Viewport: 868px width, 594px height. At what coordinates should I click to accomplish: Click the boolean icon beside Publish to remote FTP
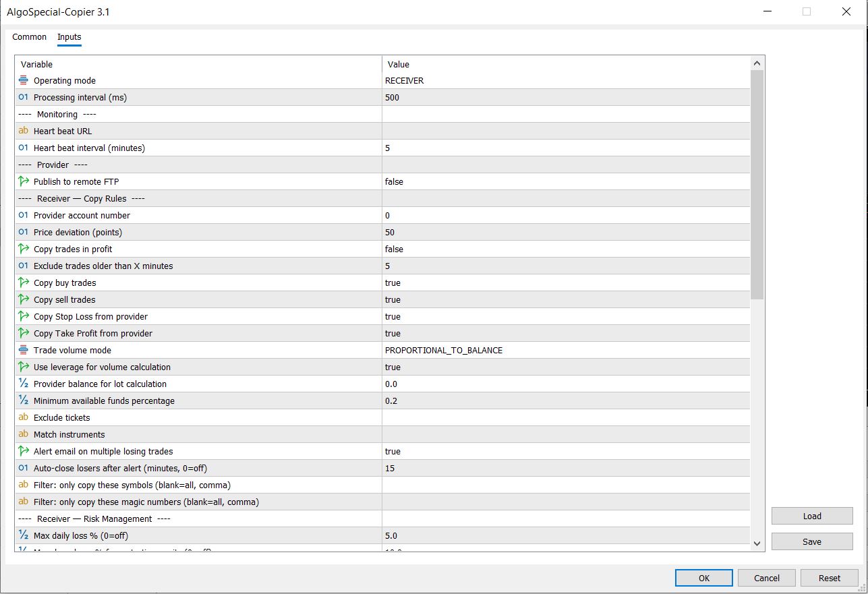pos(24,181)
